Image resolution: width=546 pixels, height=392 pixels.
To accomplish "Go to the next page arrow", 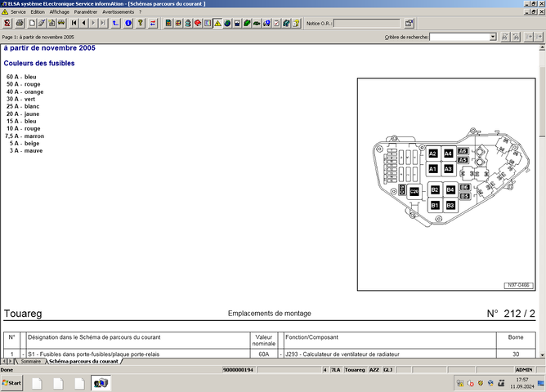I will 93,24.
